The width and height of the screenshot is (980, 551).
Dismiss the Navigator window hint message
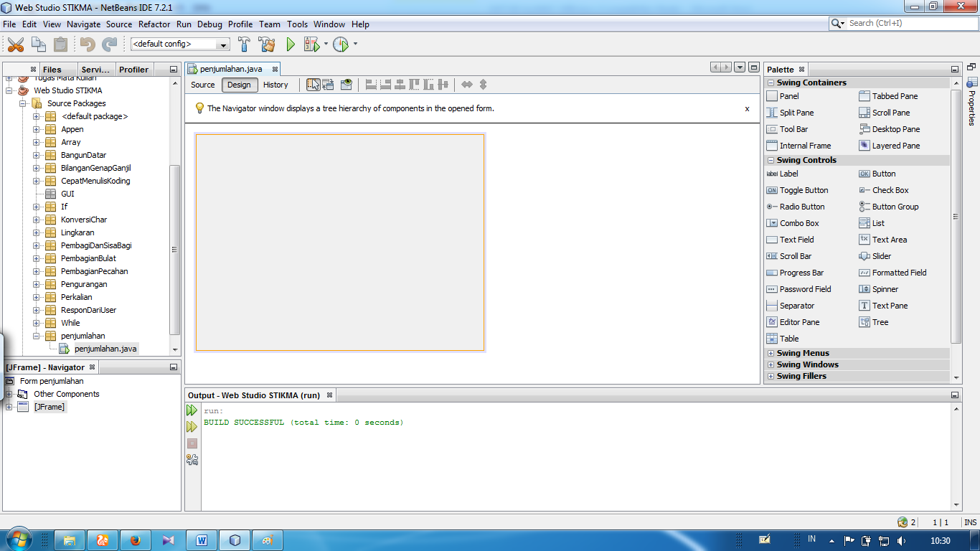click(747, 108)
